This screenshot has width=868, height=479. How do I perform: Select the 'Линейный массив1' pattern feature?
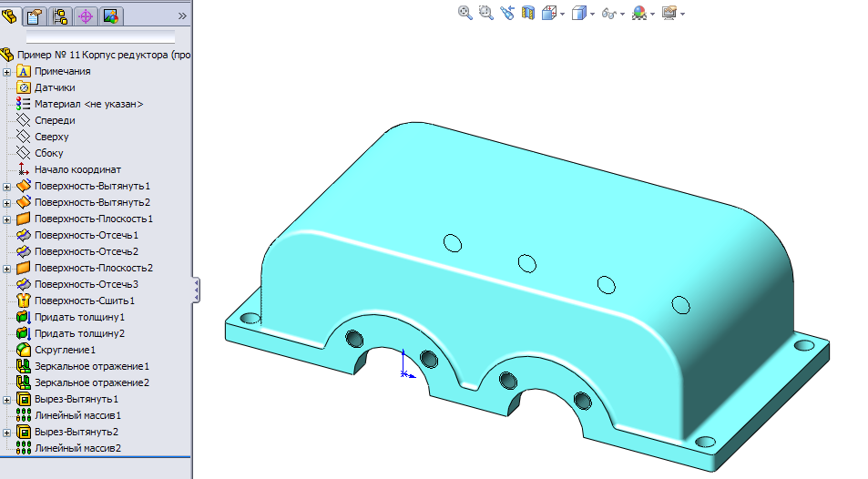pyautogui.click(x=77, y=415)
